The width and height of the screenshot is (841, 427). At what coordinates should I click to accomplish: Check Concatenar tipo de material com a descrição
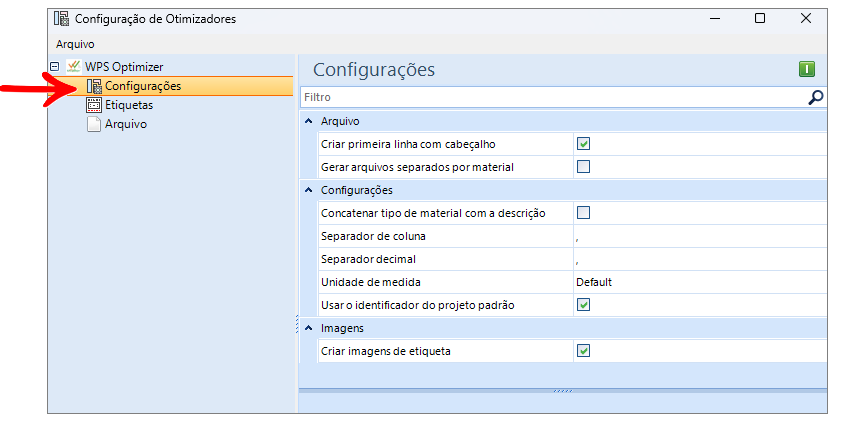pos(583,213)
